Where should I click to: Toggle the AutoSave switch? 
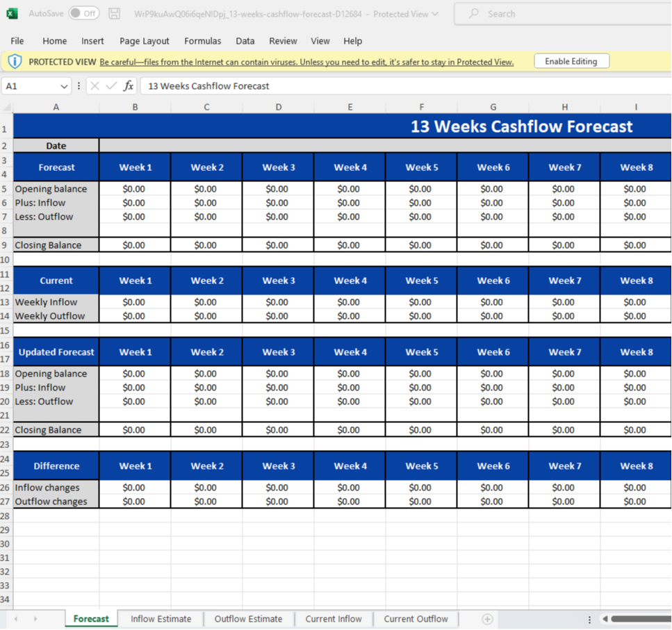coord(84,13)
